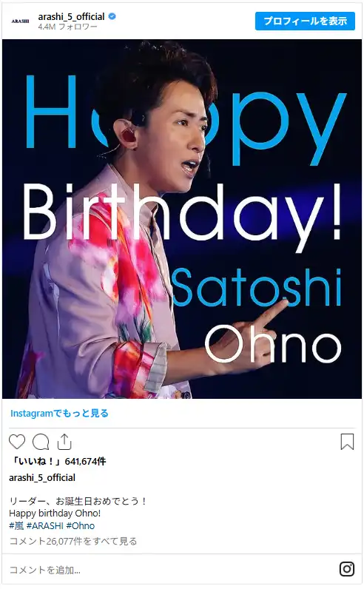This screenshot has width=364, height=589.
Task: Open comments via the speech bubble icon
Action: coord(41,442)
